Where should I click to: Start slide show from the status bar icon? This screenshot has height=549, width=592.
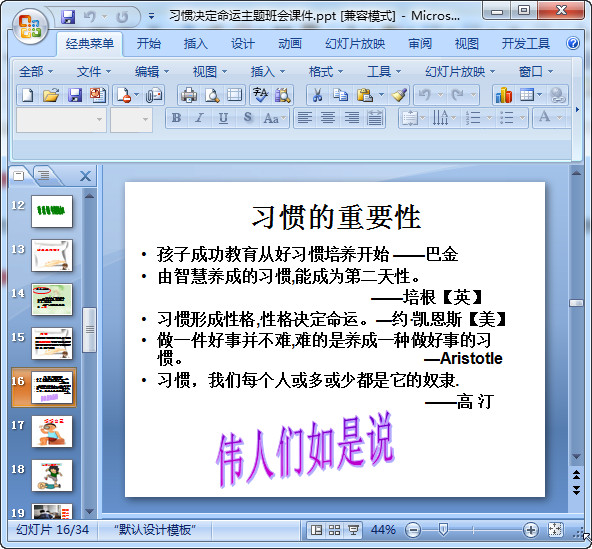[x=353, y=530]
